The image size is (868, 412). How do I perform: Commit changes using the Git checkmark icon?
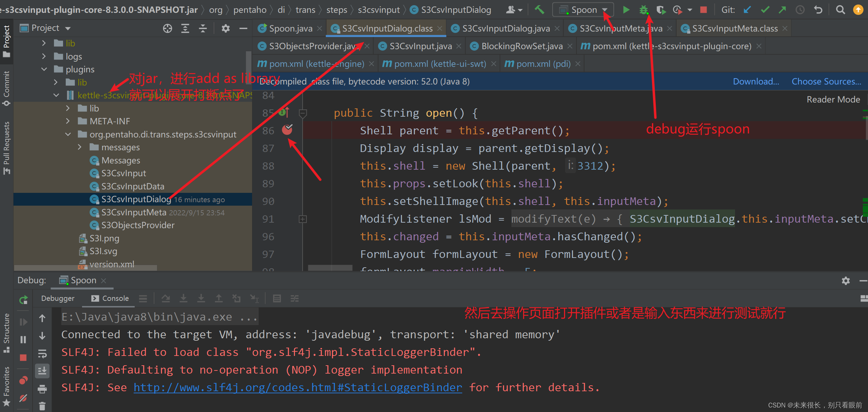point(765,10)
